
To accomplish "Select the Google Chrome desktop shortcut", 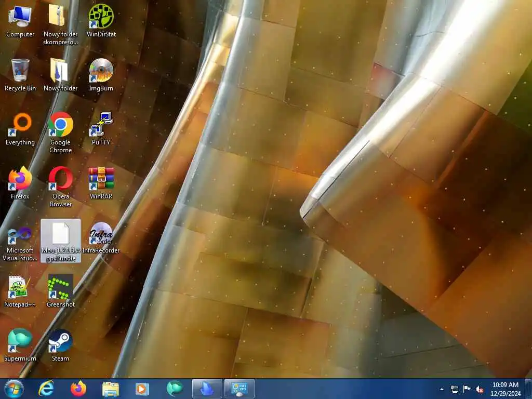I will (x=60, y=132).
